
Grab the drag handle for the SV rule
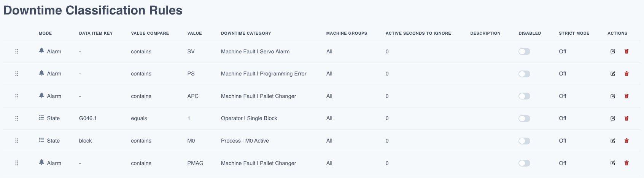pos(17,51)
